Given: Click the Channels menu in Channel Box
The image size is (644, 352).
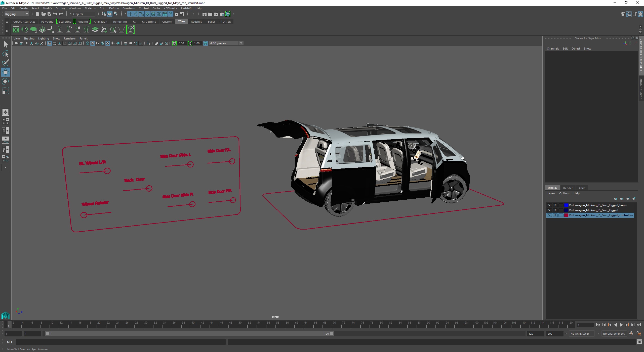Looking at the screenshot, I should tap(553, 49).
